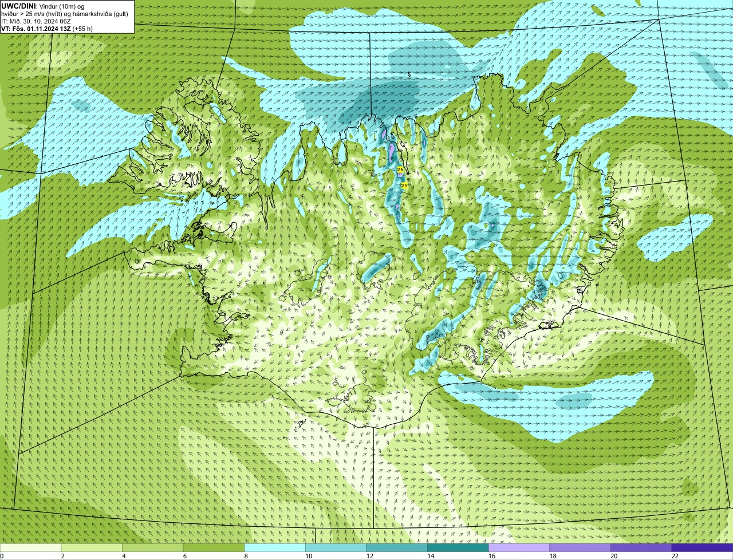Click the scale label 4
733x560 pixels.
(x=124, y=556)
